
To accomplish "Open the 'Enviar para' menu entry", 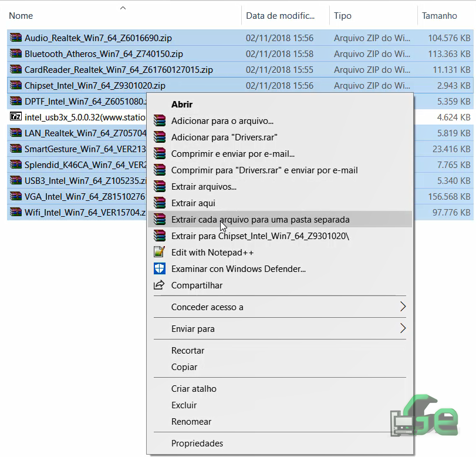I will tap(279, 328).
